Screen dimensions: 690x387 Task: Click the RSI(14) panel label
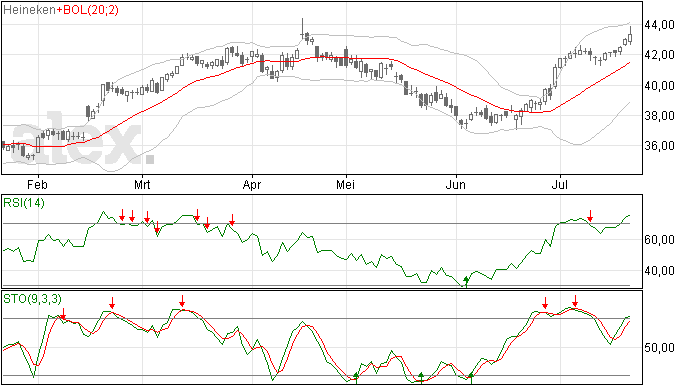[24, 203]
